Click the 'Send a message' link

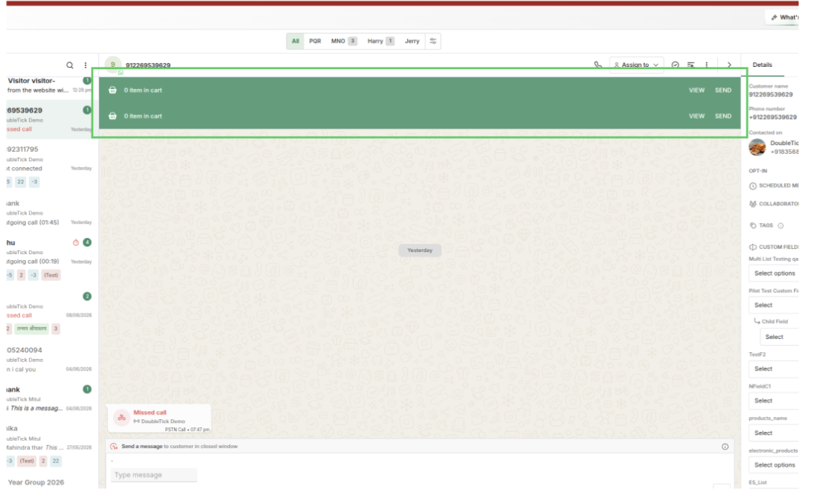pos(141,447)
